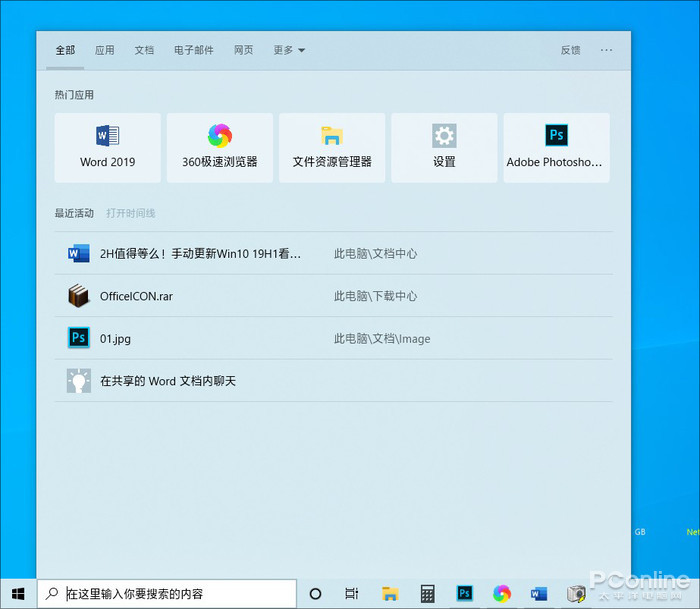Image resolution: width=700 pixels, height=609 pixels.
Task: Click the 打开时间线 link
Action: pyautogui.click(x=131, y=213)
